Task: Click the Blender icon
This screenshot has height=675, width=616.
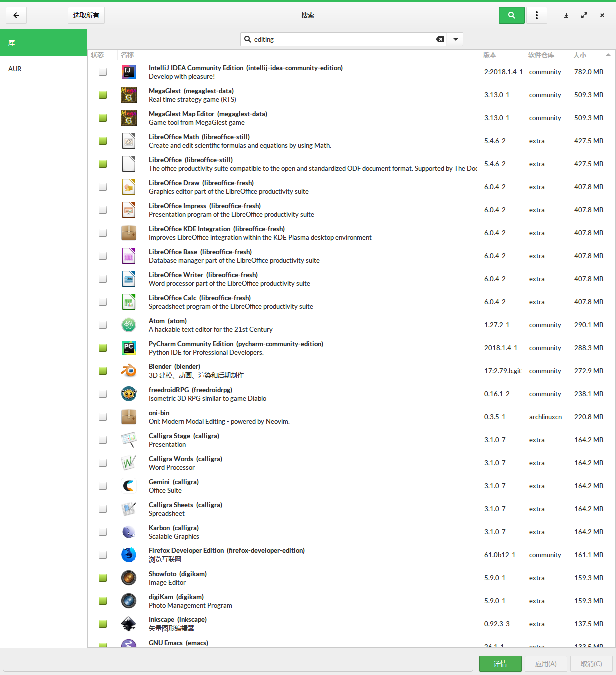Action: coord(129,371)
